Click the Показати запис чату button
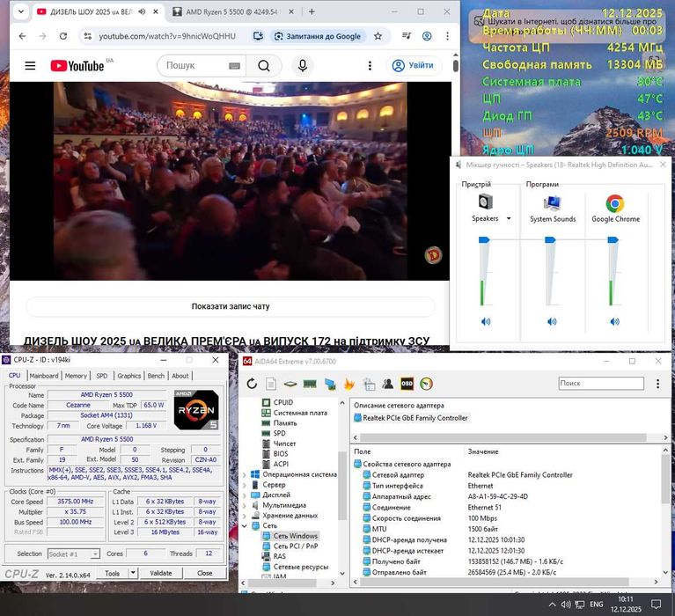Image resolution: width=675 pixels, height=616 pixels. [230, 306]
